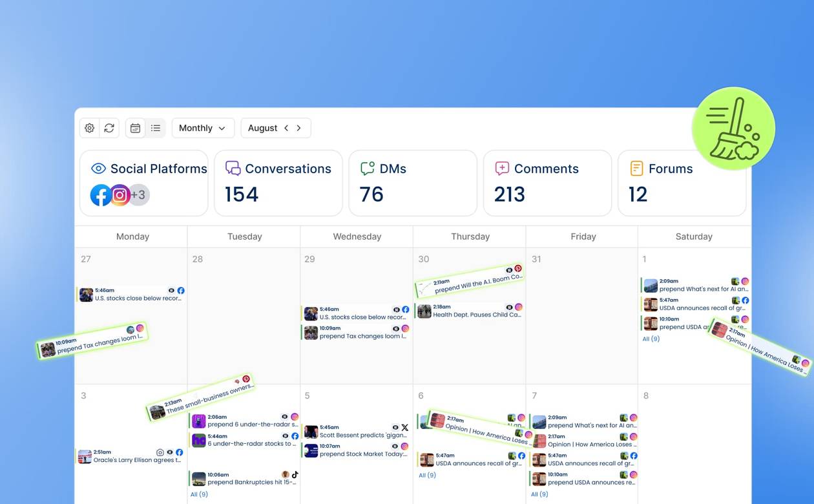The image size is (814, 504).
Task: Click the Instagram platform icon
Action: pyautogui.click(x=120, y=195)
